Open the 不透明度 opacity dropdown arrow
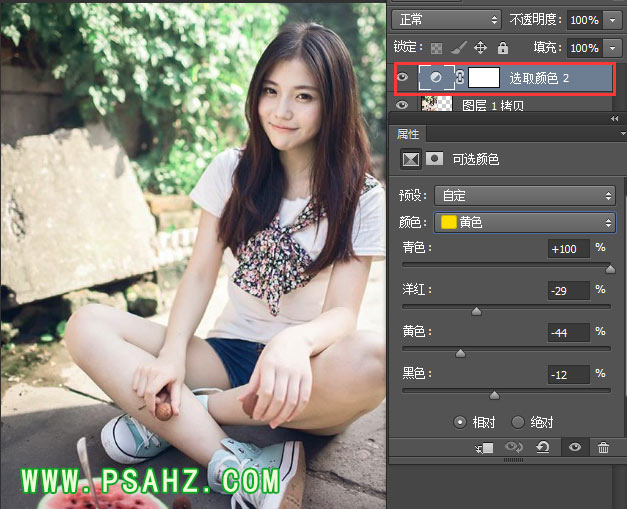 612,20
